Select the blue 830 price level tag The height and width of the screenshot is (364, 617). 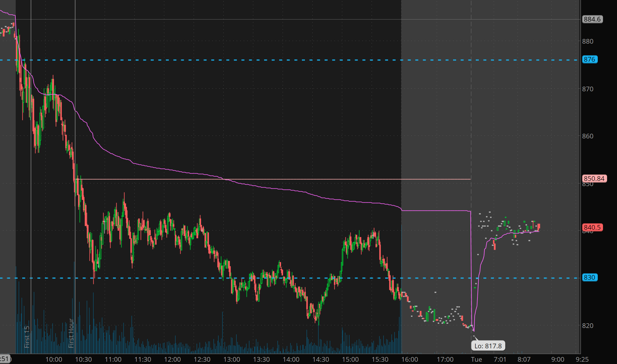coord(589,277)
